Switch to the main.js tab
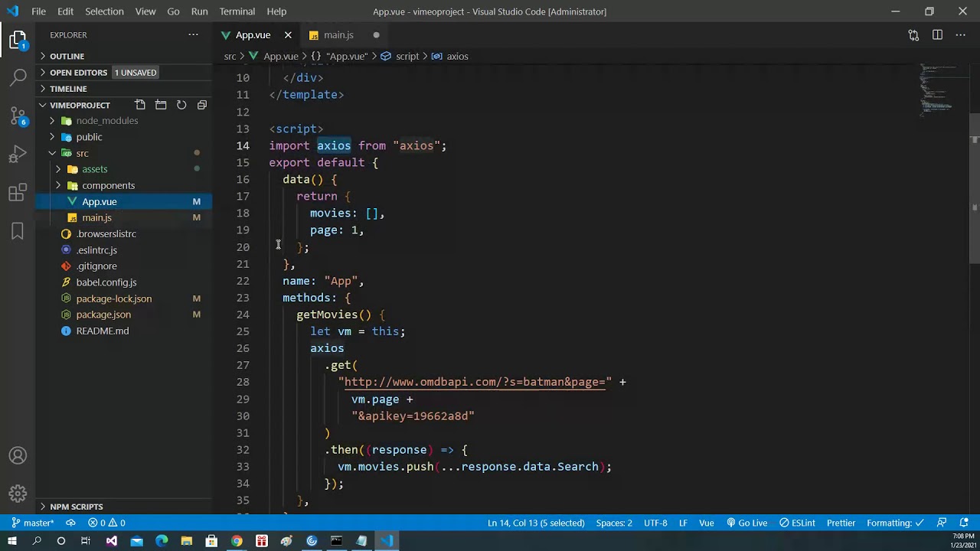Image resolution: width=980 pixels, height=551 pixels. (338, 35)
